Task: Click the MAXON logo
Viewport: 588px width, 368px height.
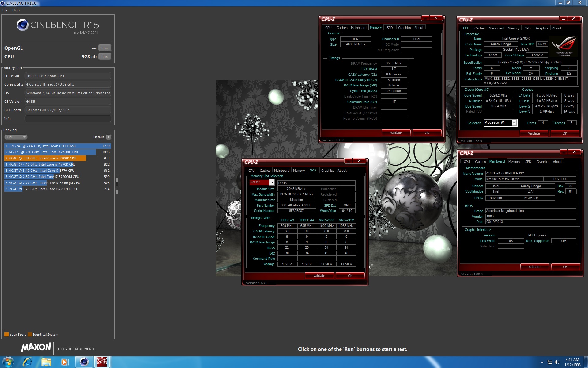Action: (x=36, y=347)
